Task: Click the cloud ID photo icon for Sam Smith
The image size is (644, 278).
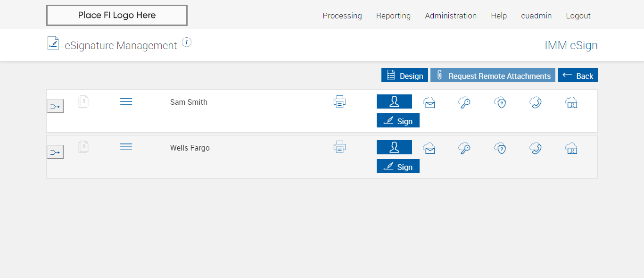Action: pos(571,102)
